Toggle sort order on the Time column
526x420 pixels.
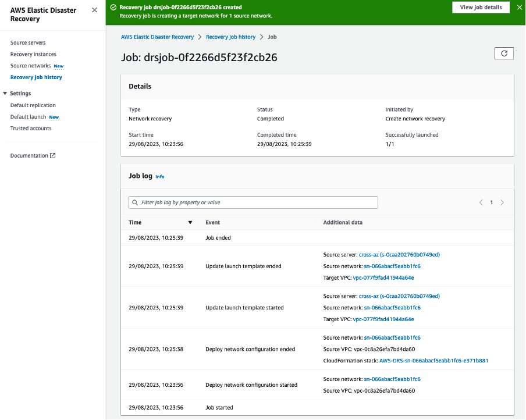(x=190, y=222)
